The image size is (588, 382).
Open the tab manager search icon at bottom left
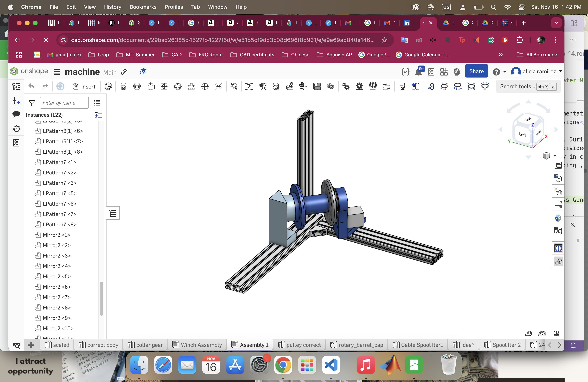[x=16, y=345]
